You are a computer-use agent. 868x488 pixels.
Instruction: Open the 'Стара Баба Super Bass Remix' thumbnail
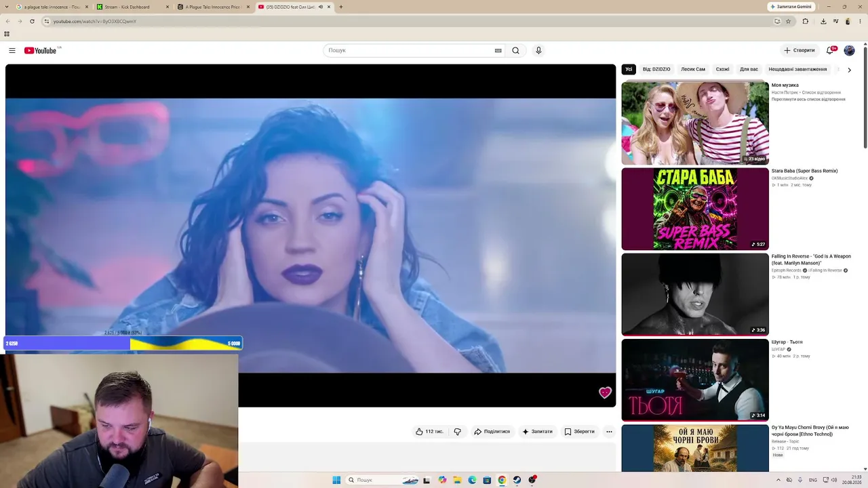695,209
